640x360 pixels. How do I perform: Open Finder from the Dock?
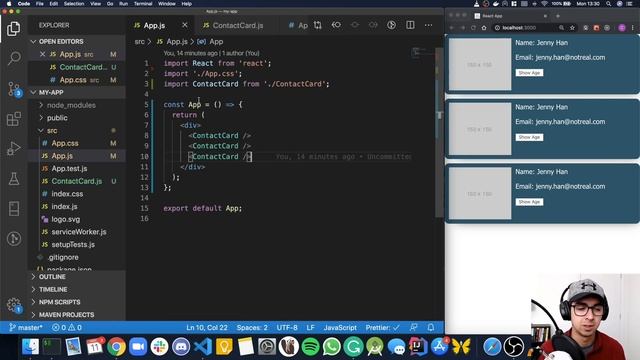pos(30,347)
